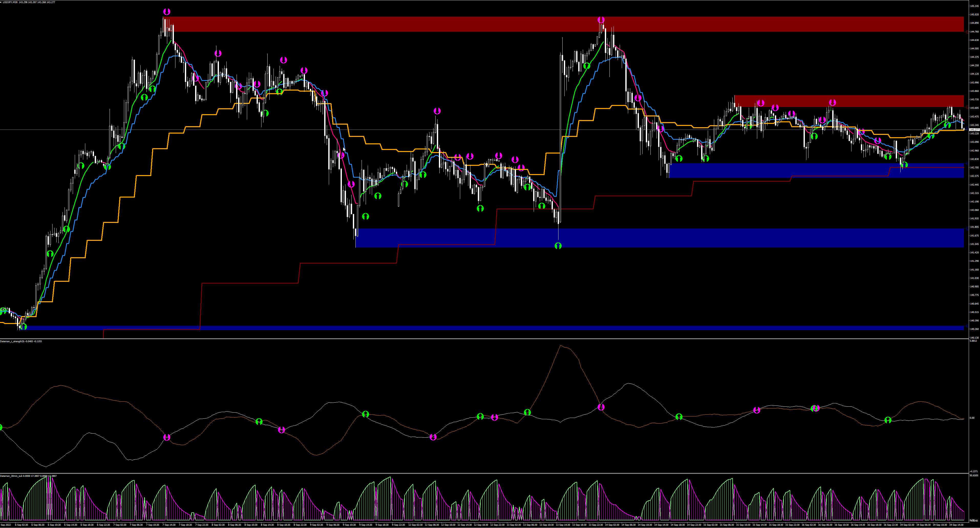Click the green up-arrow beneath the large blue zone
The width and height of the screenshot is (980, 528).
558,246
